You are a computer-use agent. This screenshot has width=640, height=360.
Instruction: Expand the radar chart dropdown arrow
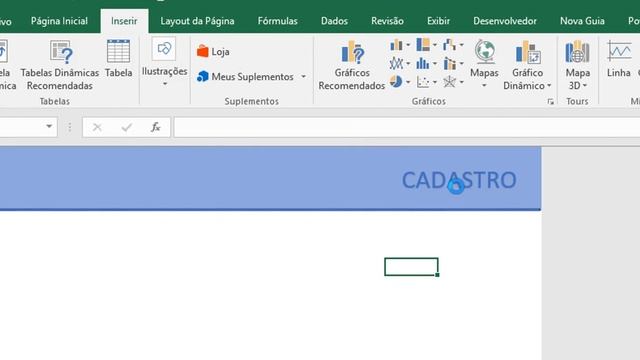coord(462,82)
